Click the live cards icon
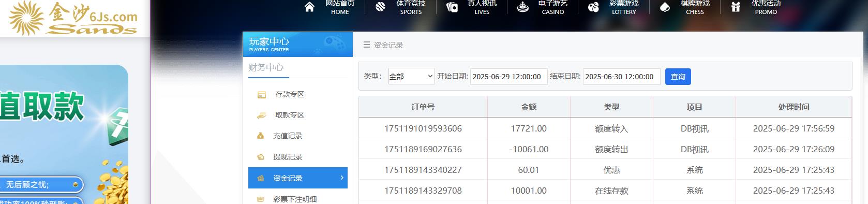 coord(452,7)
